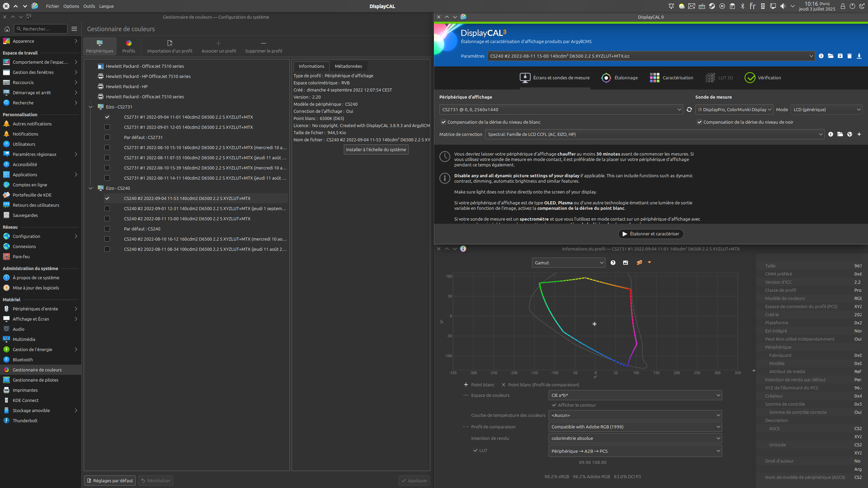Open the display device dropdown CS2731 @ 0, 0
The width and height of the screenshot is (868, 488).
coord(561,109)
